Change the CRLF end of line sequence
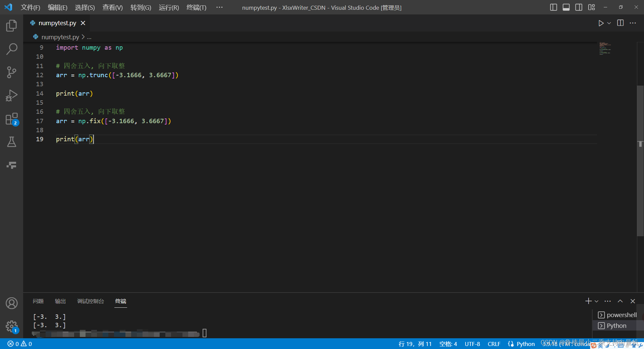The width and height of the screenshot is (644, 349). click(494, 344)
